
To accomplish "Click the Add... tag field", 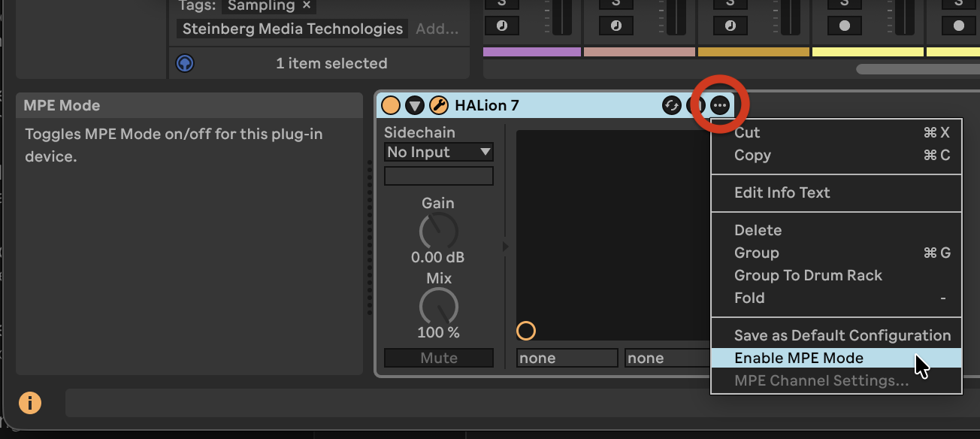I will [x=437, y=29].
